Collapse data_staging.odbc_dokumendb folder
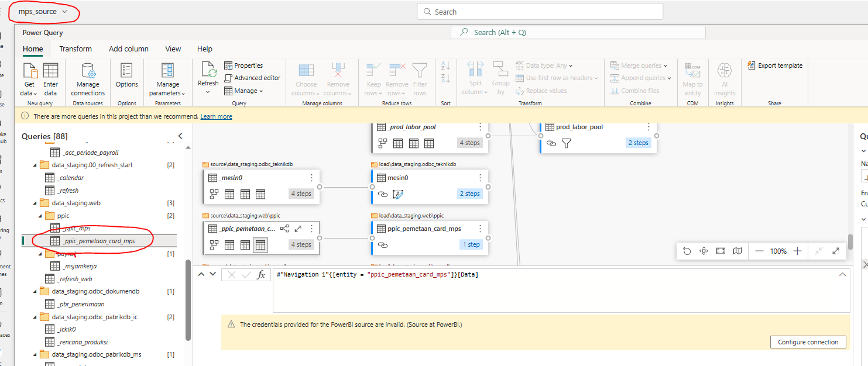This screenshot has height=366, width=868. [35, 291]
